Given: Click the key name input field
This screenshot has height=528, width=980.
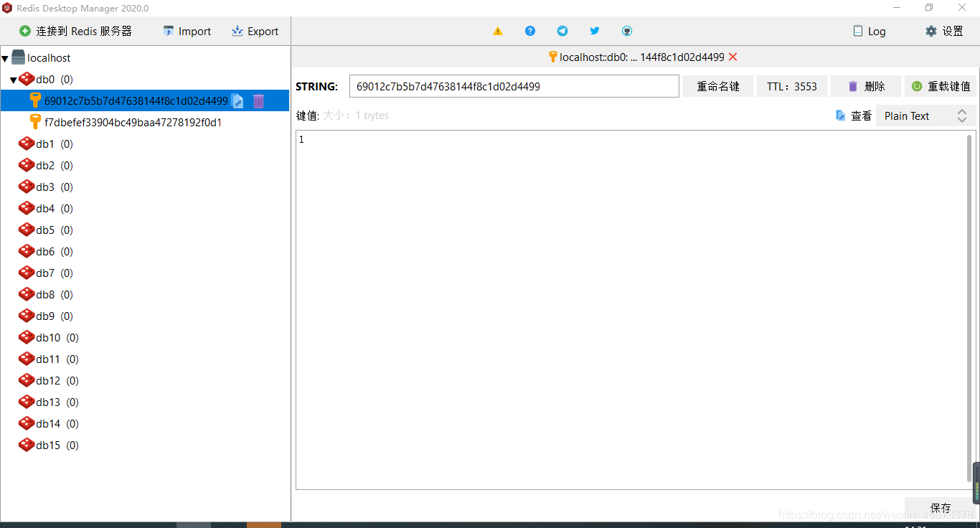Looking at the screenshot, I should point(514,86).
